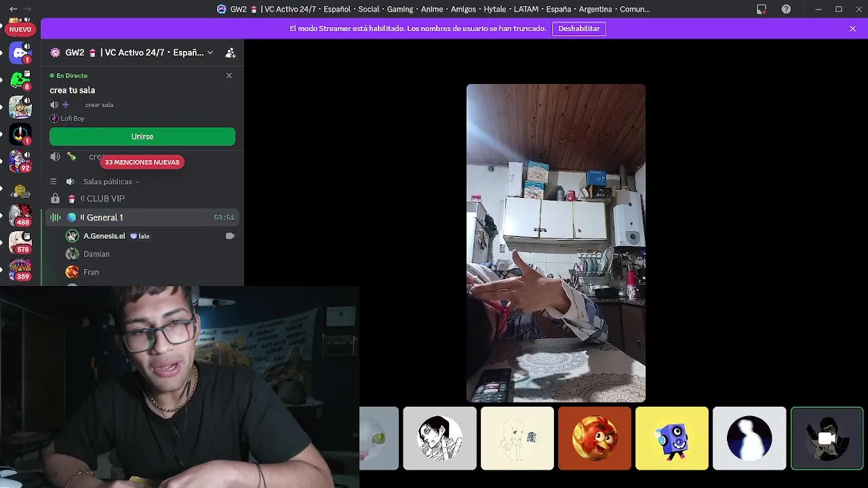Screen dimensions: 868x488
Task: Go back with the left navigation arrow
Action: tap(14, 9)
